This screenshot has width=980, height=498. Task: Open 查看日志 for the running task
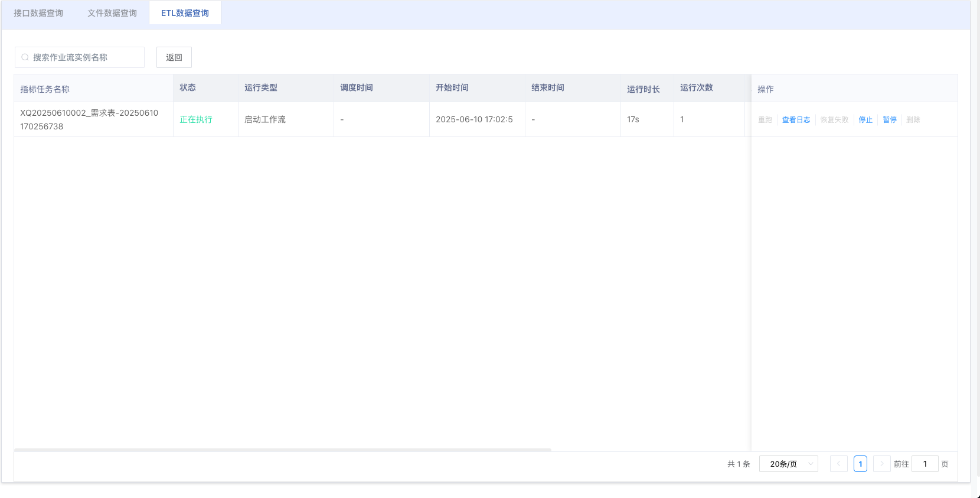click(x=796, y=119)
